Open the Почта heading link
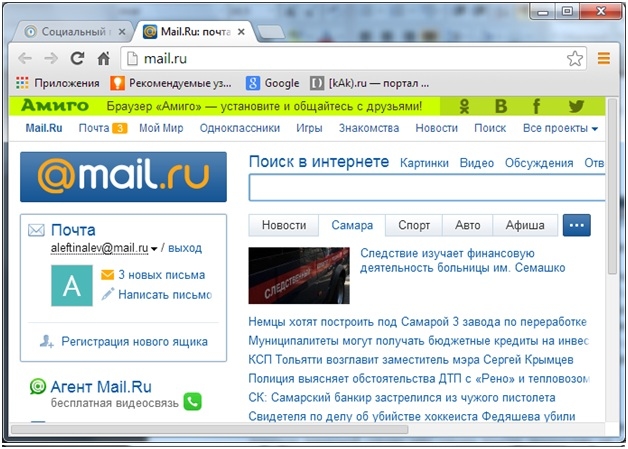This screenshot has height=449, width=628. pos(73,230)
